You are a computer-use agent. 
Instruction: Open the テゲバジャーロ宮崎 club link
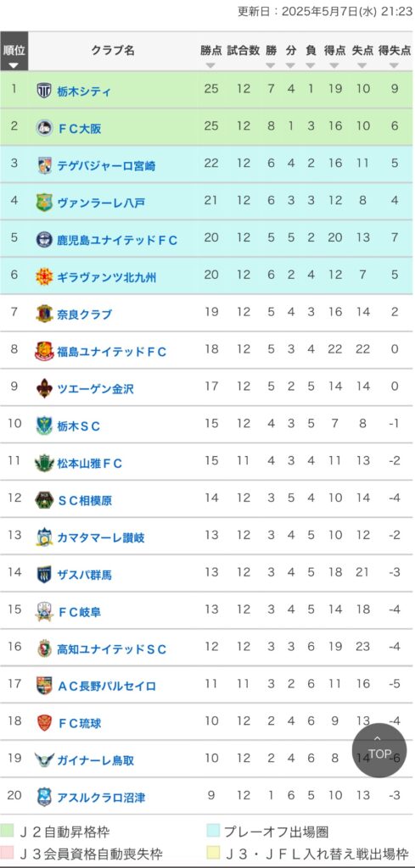tap(106, 165)
